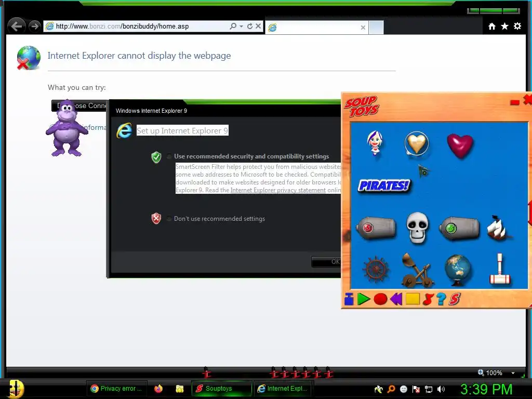The width and height of the screenshot is (532, 399).
Task: Go back in Internet Explorer
Action: [x=16, y=26]
